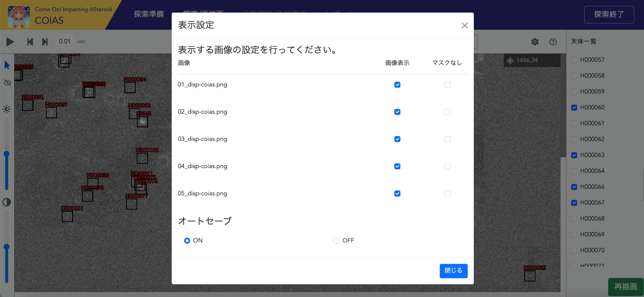
Task: Close the 表示設定 dialog with X
Action: pyautogui.click(x=464, y=25)
